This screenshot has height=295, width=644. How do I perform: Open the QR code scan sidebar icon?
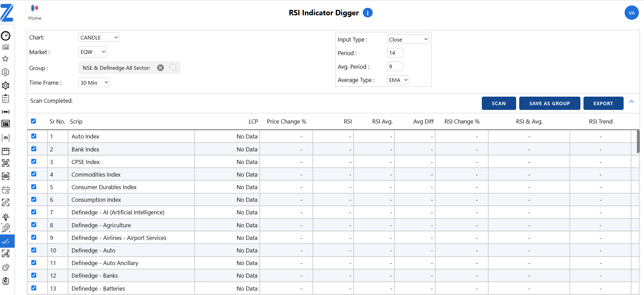pyautogui.click(x=6, y=163)
